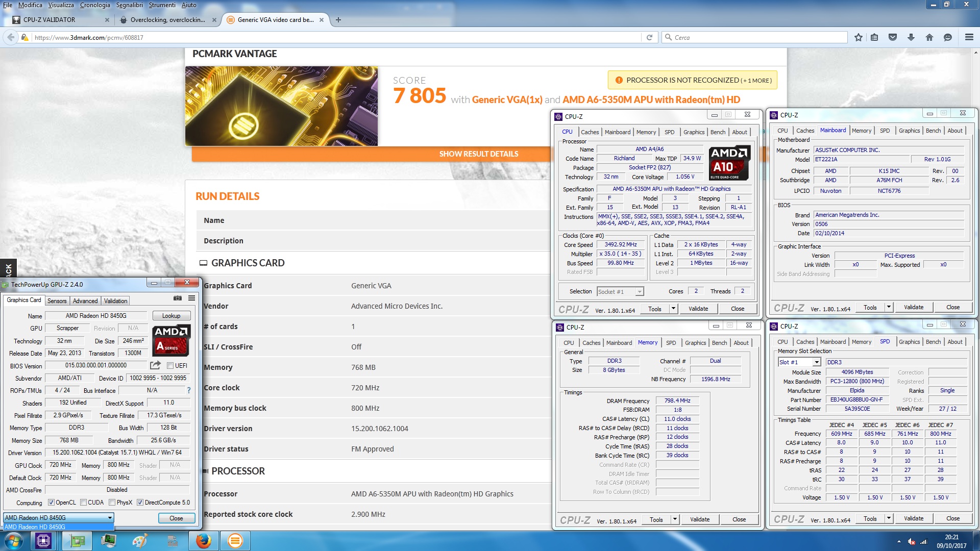Expand Tools arrow in CPU window

[673, 309]
